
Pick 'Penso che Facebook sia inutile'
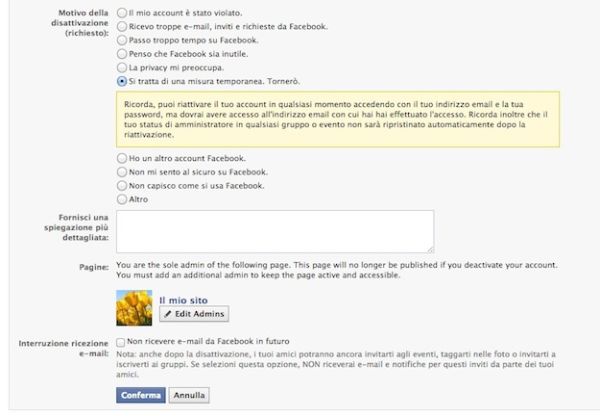[122, 52]
